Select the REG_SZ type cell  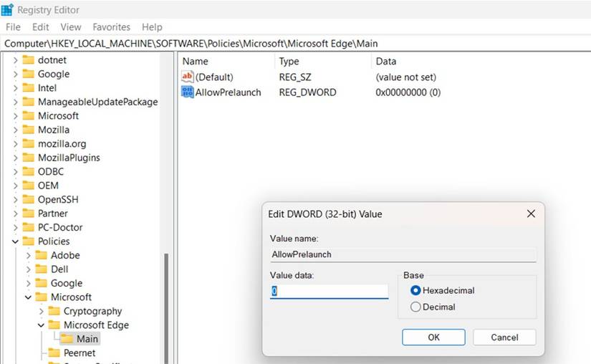[x=295, y=77]
